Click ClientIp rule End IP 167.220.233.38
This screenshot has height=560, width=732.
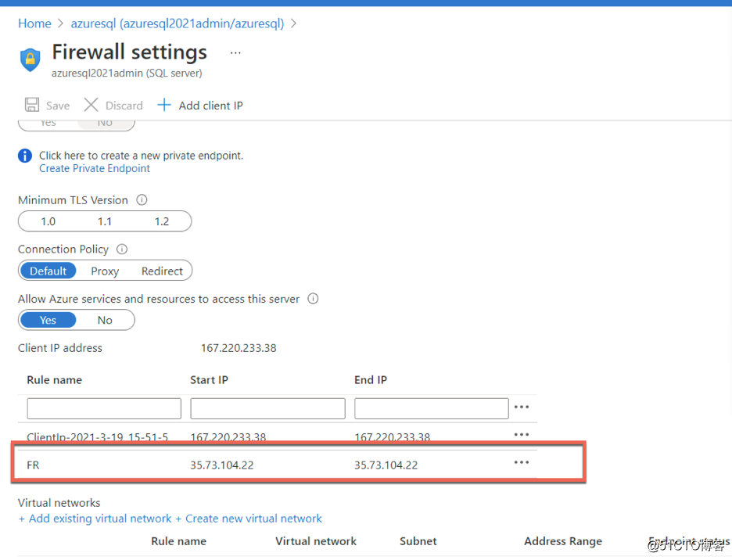point(392,437)
